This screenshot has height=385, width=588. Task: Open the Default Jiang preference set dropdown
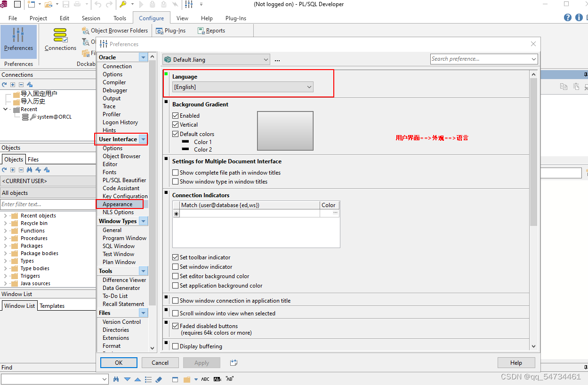[216, 60]
